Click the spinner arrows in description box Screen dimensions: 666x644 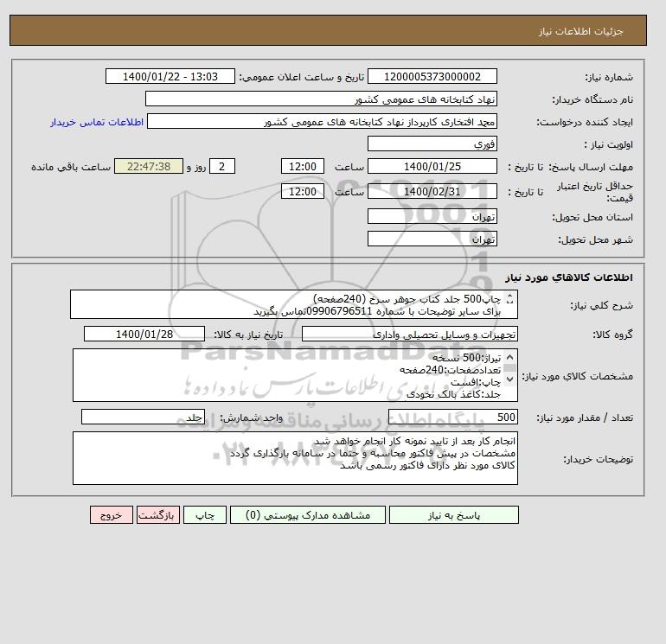(510, 299)
